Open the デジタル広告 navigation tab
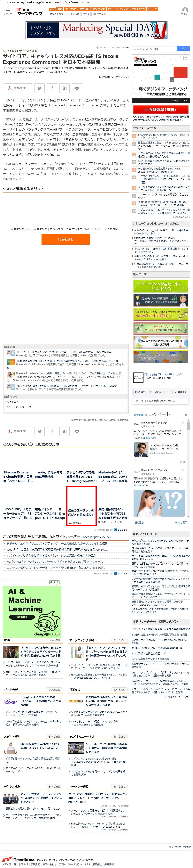The height and width of the screenshot is (868, 193). (138, 9)
